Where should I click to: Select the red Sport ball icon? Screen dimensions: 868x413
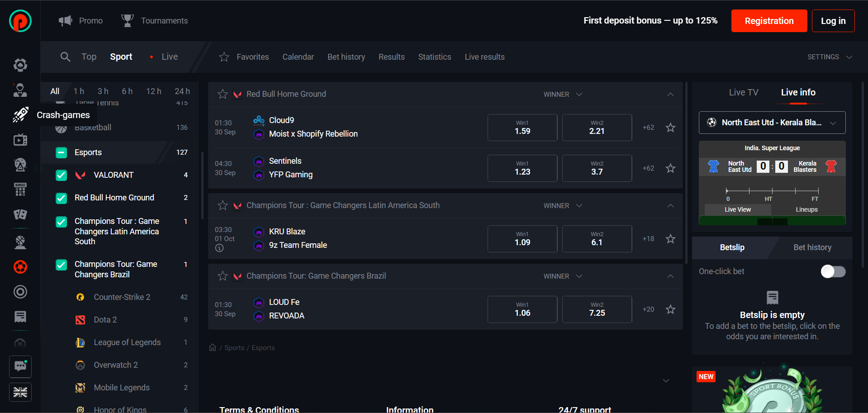[20, 267]
